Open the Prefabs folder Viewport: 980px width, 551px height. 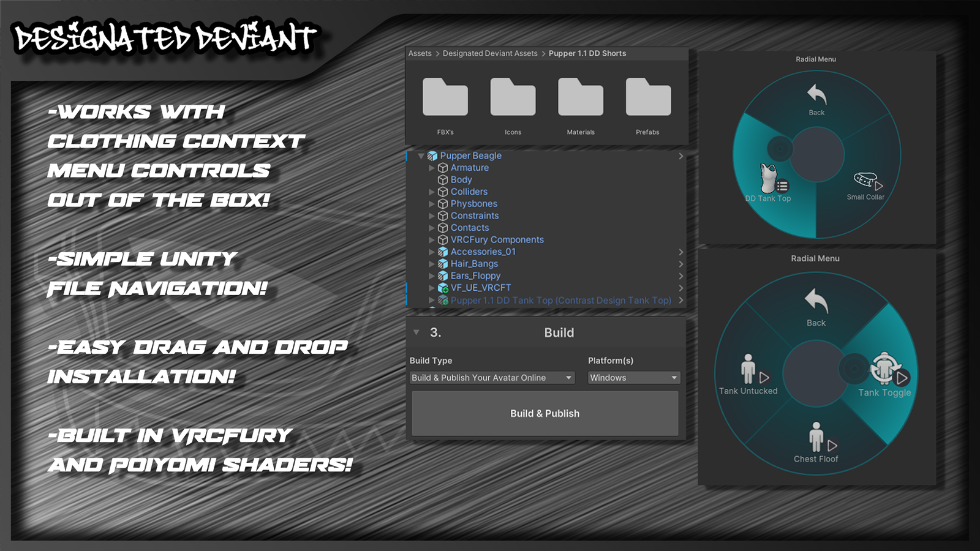click(648, 98)
